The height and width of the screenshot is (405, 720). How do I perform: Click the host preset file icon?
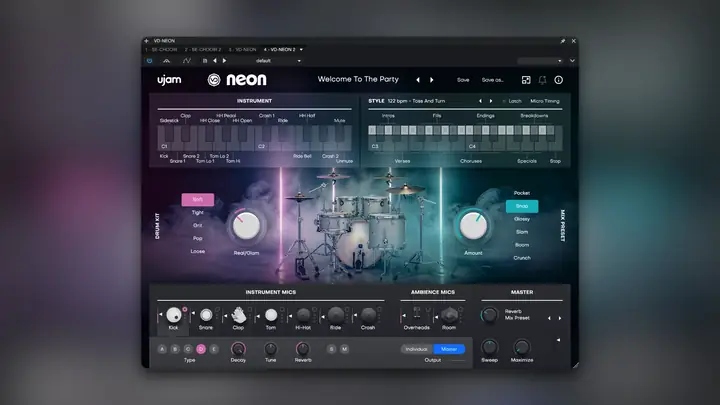pos(205,61)
